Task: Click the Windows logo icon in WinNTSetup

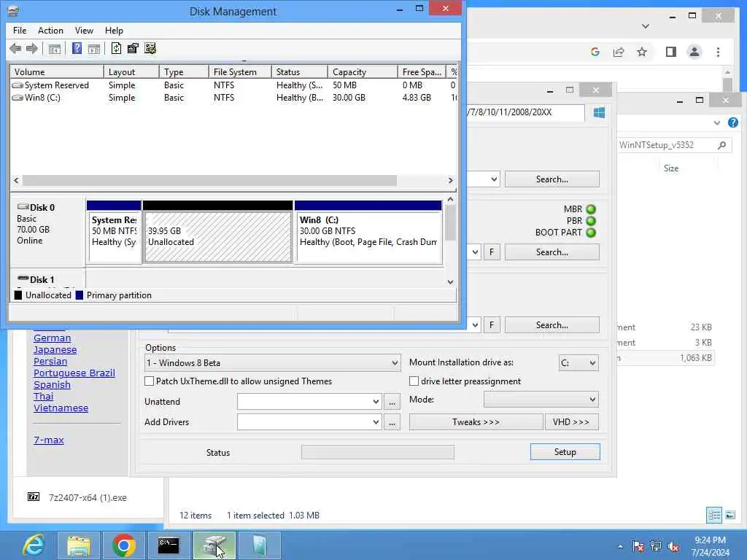Action: click(x=600, y=112)
